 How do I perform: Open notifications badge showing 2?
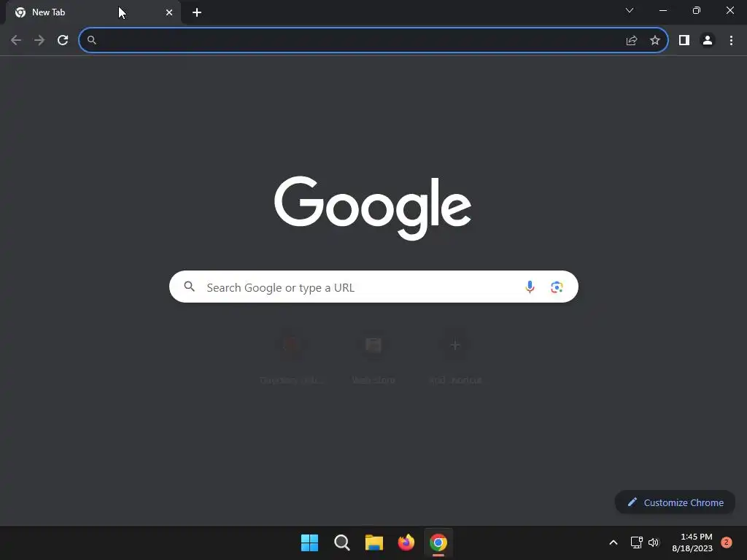[x=727, y=542]
